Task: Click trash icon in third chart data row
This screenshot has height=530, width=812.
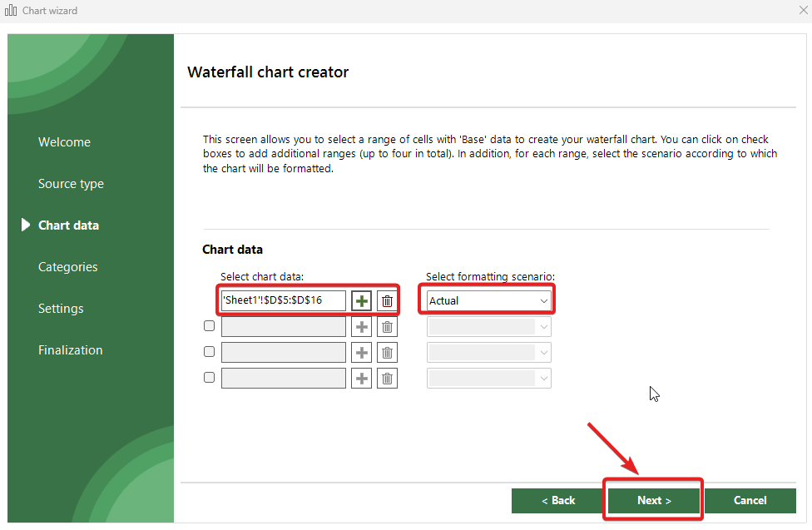Action: (387, 353)
